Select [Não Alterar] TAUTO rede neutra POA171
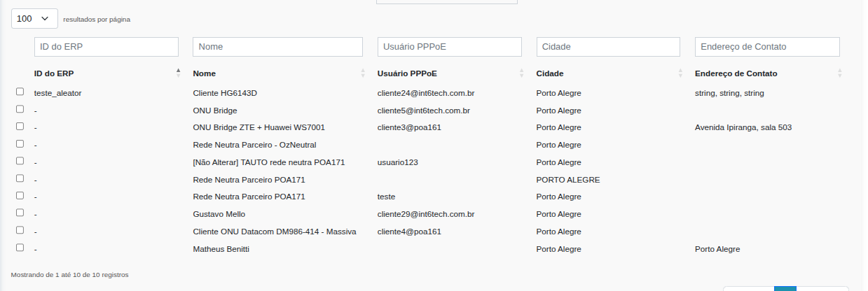 [269, 162]
